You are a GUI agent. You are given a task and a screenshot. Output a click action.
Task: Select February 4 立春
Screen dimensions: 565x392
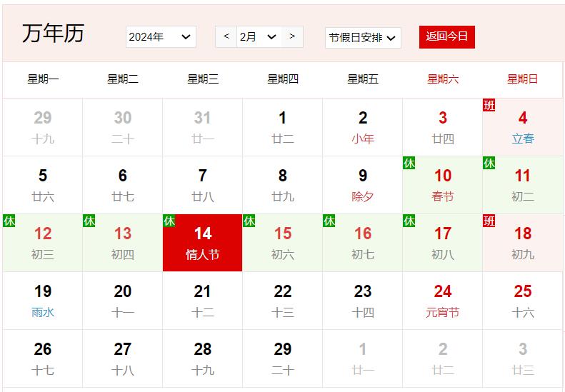point(523,127)
